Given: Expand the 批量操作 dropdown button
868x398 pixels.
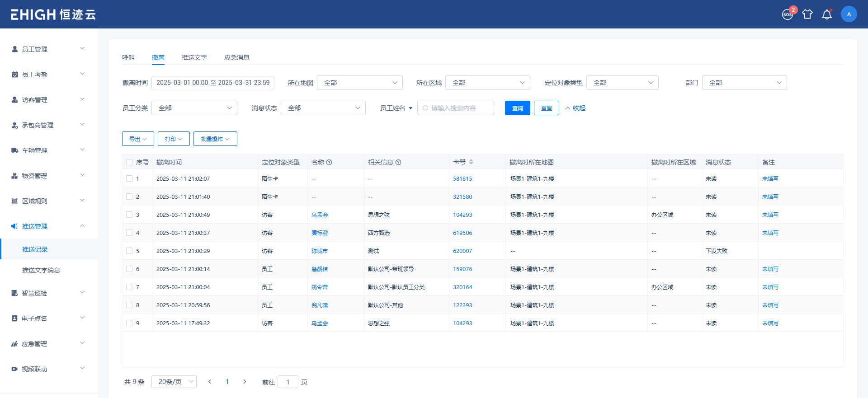Looking at the screenshot, I should click(215, 139).
